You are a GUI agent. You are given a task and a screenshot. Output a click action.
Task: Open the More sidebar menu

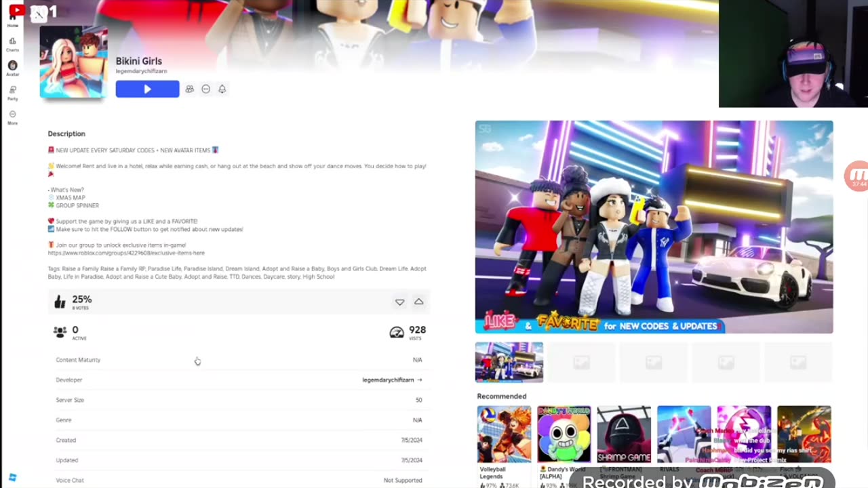[x=12, y=117]
